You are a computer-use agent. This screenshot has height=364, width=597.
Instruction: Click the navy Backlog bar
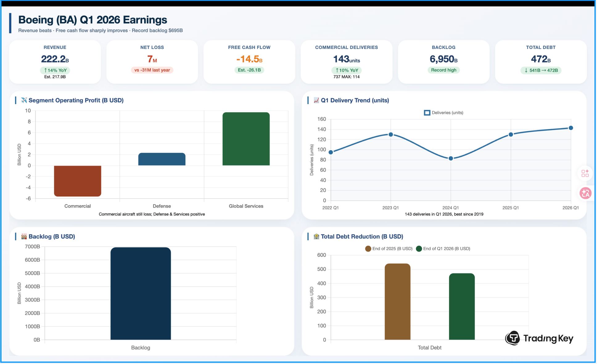[141, 293]
